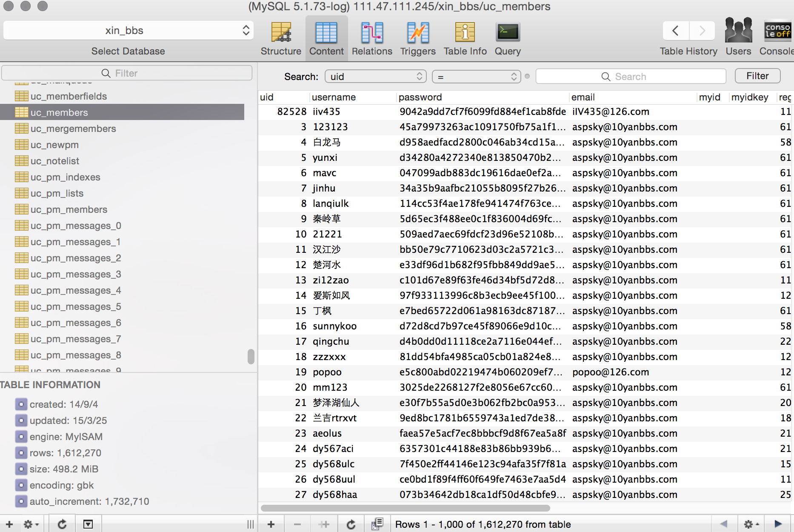Click the table list Filter field
Viewport: 794px width, 532px height.
(127, 73)
